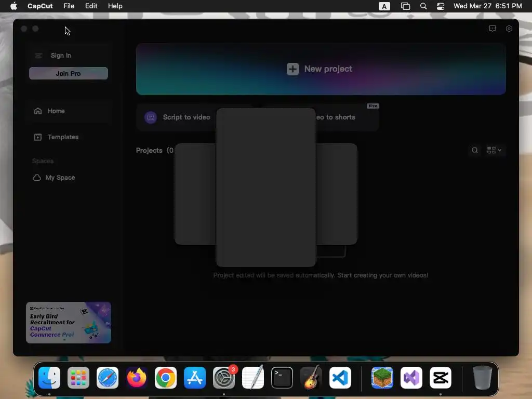Viewport: 532px width, 399px height.
Task: Click the plus icon in New project
Action: [292, 69]
